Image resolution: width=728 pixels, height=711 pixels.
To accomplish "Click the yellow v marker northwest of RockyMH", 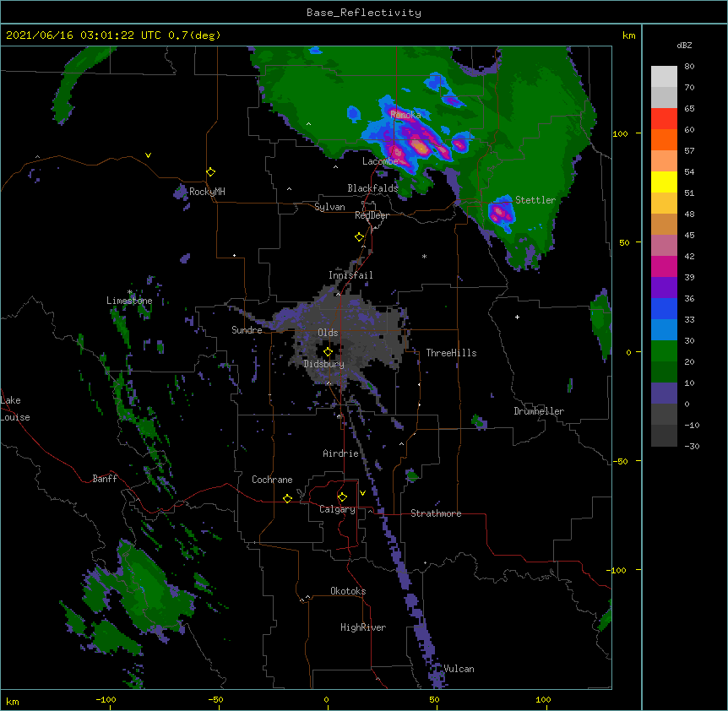I will point(148,155).
